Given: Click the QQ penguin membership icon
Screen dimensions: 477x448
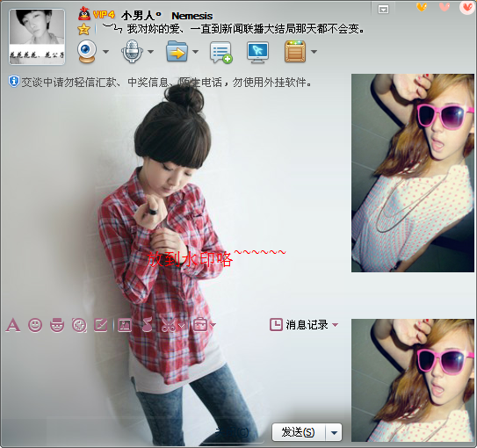Looking at the screenshot, I should click(84, 14).
